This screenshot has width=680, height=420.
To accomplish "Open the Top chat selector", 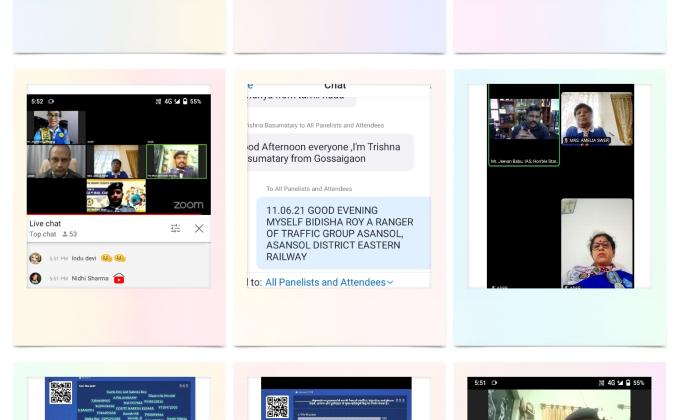I will click(x=43, y=234).
